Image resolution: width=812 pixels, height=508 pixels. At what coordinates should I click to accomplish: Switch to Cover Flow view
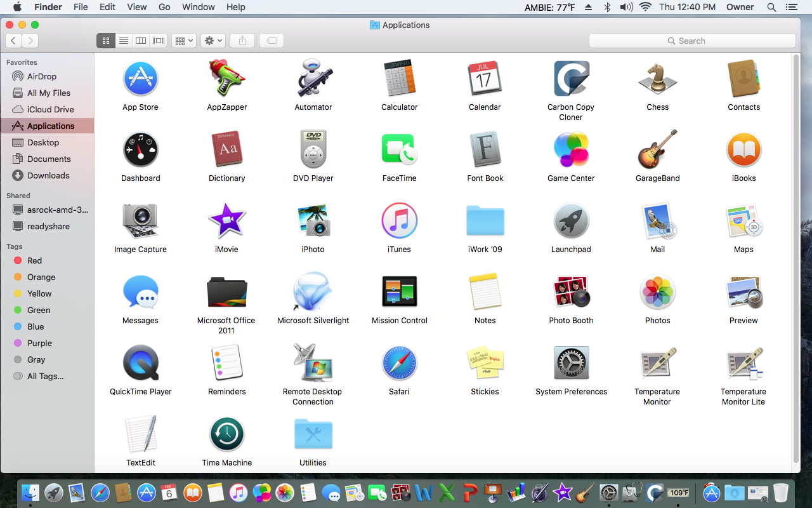click(x=159, y=41)
